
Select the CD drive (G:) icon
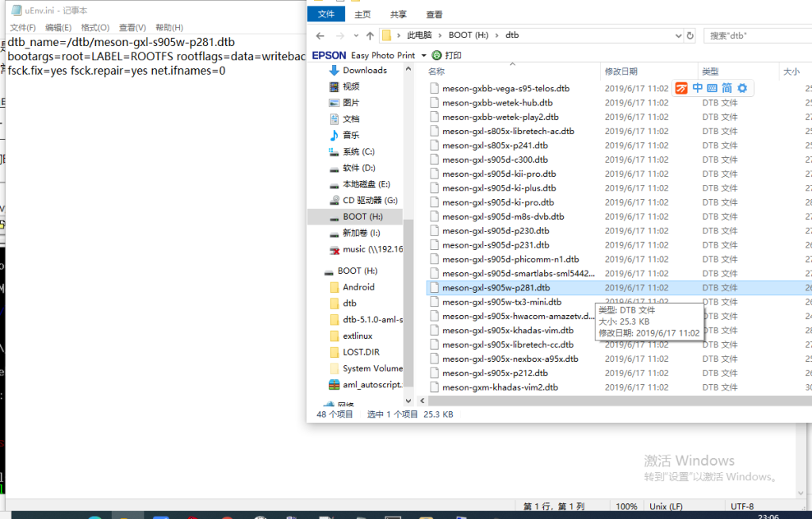tap(334, 201)
